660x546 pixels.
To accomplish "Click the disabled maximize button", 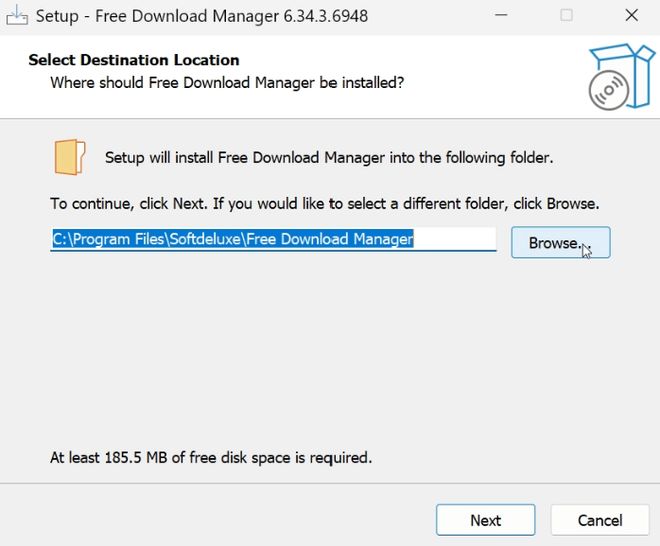I will coord(566,16).
